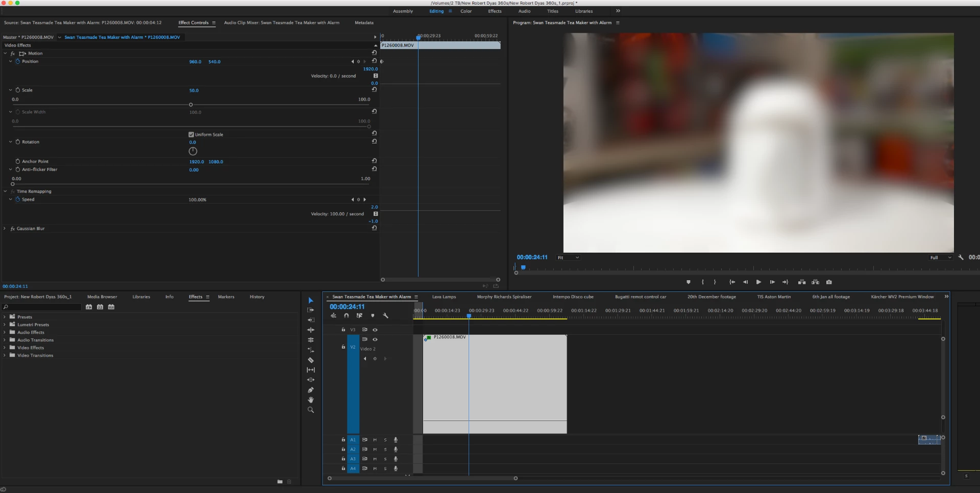Reset the Gaussian Blur effect
The height and width of the screenshot is (493, 980).
click(x=374, y=229)
